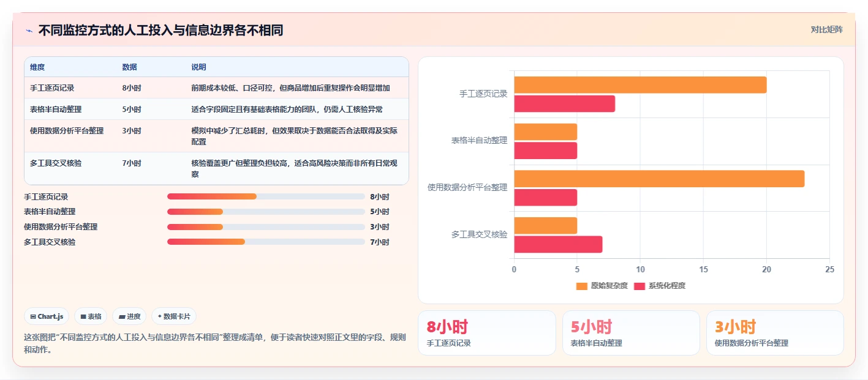Click the orange 原始复杂度 legend swatch
The height and width of the screenshot is (380, 868).
(x=581, y=286)
